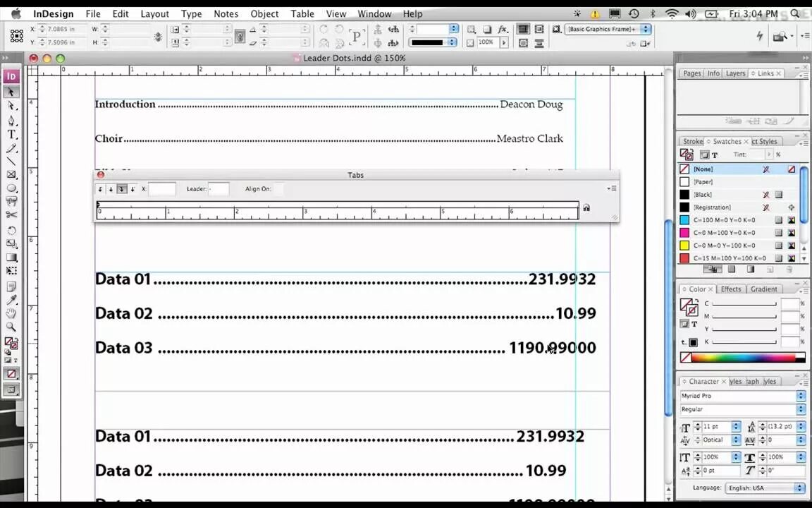
Task: Select right-justified tab button in Tabs panel
Action: coord(122,189)
